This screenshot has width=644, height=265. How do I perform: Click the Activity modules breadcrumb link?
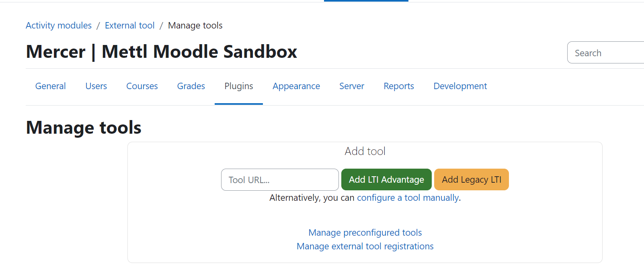click(x=59, y=26)
